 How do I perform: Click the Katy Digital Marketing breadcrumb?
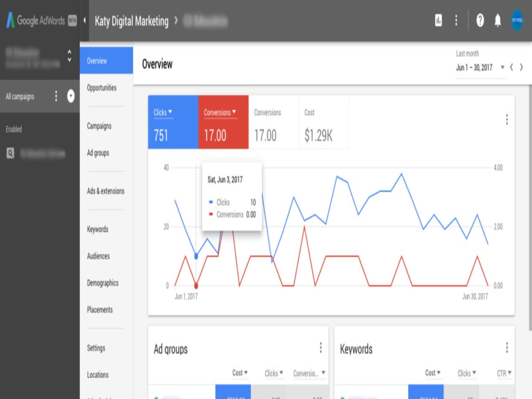point(131,21)
